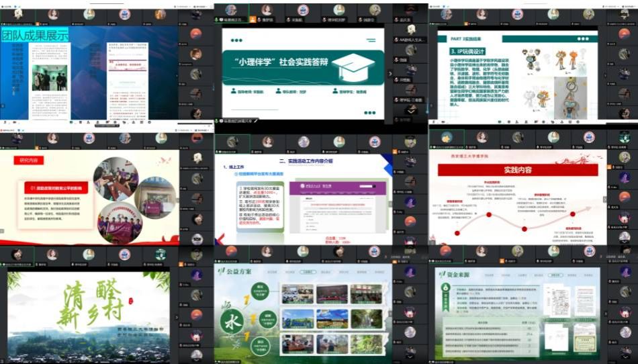Select orange sunset avatar in 实践活动工作内容介绍 participant column
638x364 pixels.
click(410, 222)
